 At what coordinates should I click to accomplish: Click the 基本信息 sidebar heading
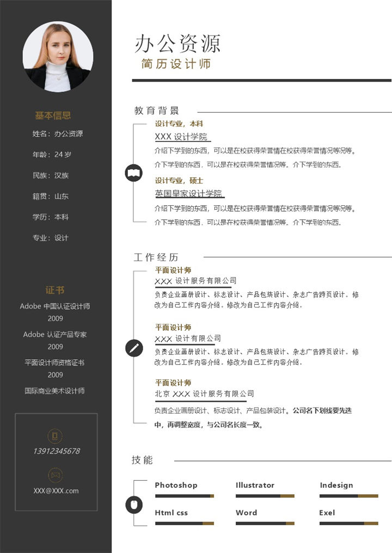click(53, 115)
